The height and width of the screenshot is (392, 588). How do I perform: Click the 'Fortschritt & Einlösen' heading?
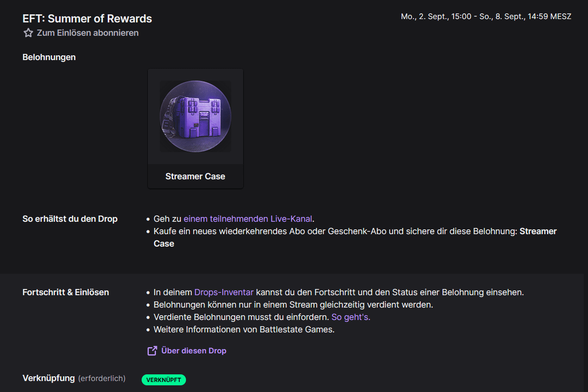[x=66, y=292]
